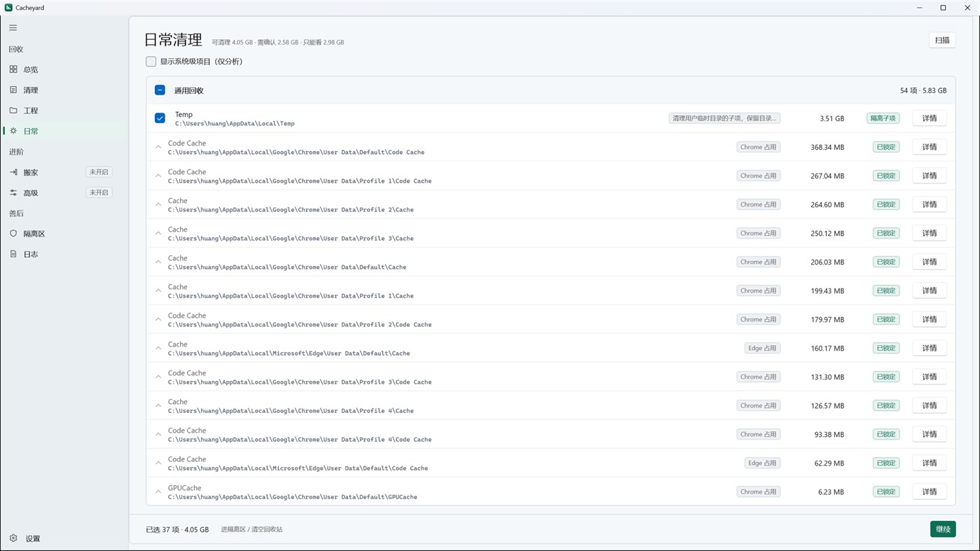Viewport: 980px width, 551px height.
Task: Collapse the GPUCache row chevron
Action: (158, 491)
